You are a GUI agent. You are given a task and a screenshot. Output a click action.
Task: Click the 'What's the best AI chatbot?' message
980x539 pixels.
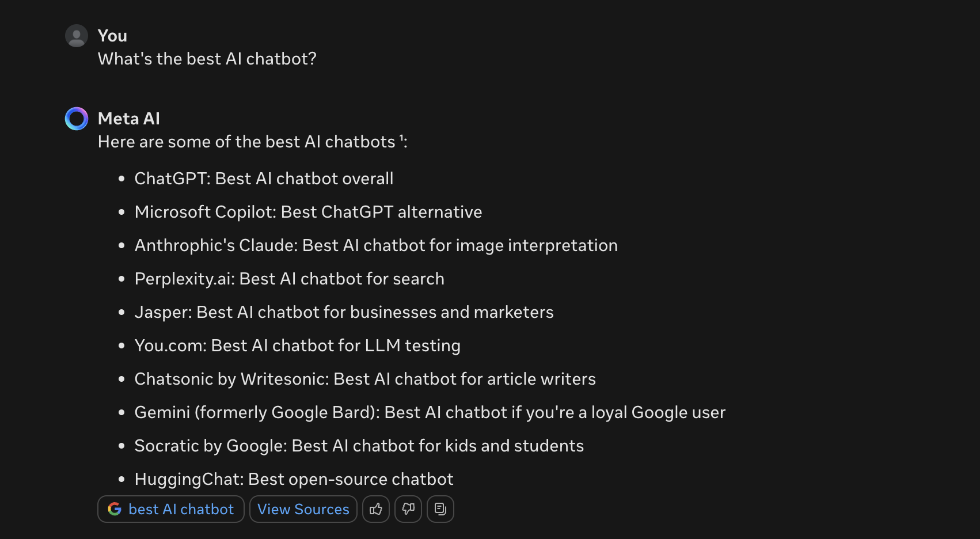click(207, 59)
